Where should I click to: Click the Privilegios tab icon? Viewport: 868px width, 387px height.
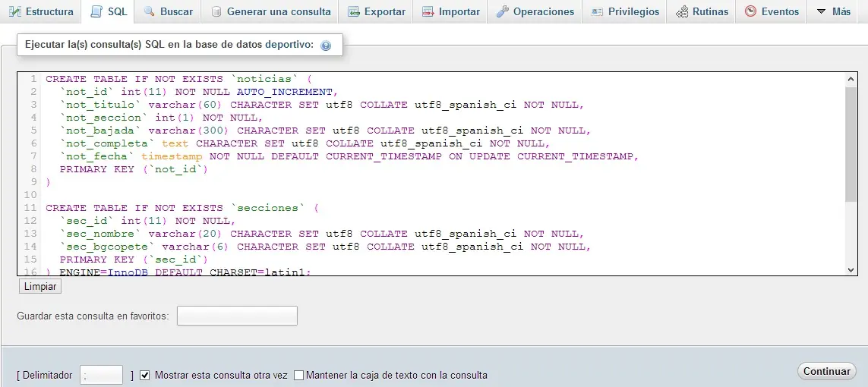pos(597,11)
